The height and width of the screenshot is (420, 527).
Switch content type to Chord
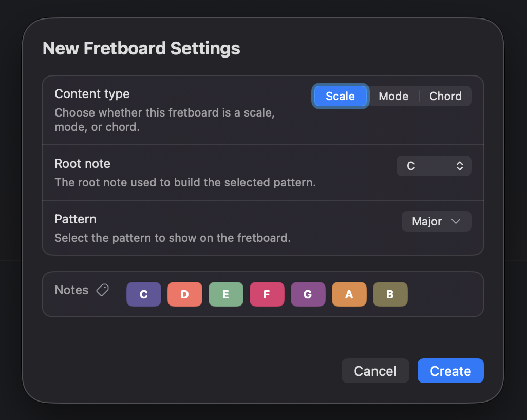(445, 96)
